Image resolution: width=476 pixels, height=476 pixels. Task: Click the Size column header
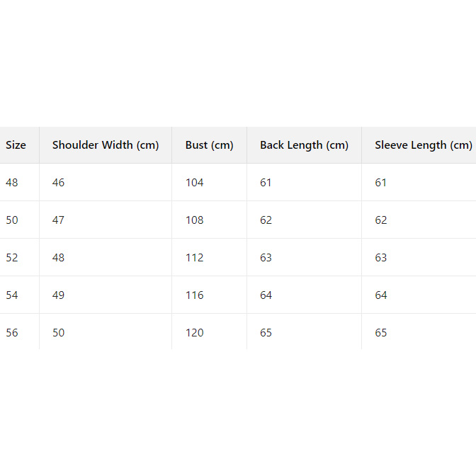click(16, 145)
